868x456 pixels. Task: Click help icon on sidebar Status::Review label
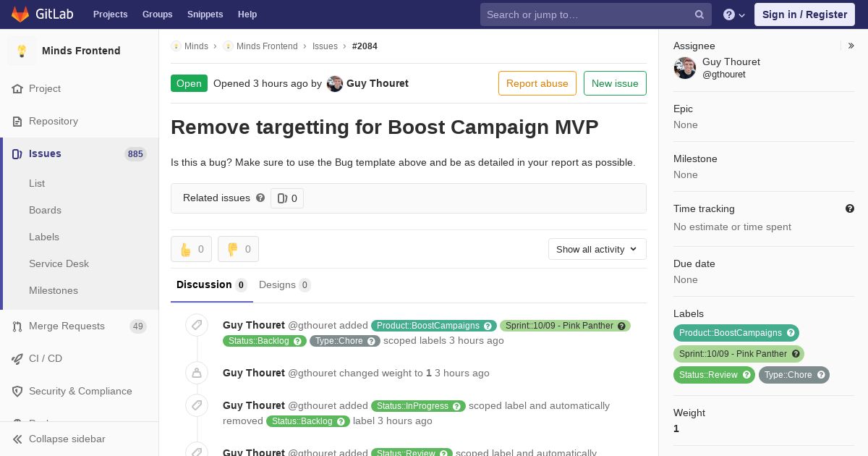coord(747,375)
